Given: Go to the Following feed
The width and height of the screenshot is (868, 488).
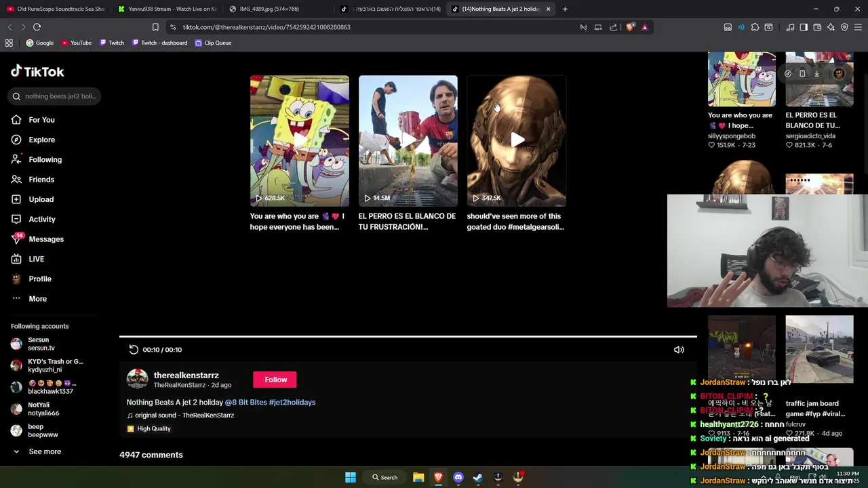Looking at the screenshot, I should 36,159.
